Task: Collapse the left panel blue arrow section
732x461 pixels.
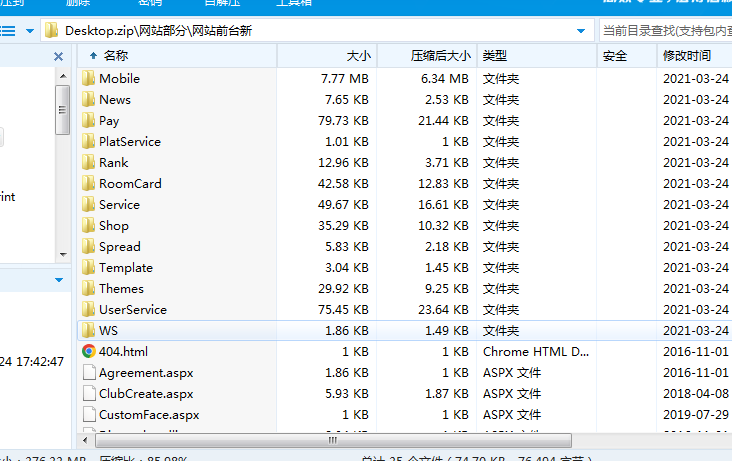Action: [x=58, y=280]
